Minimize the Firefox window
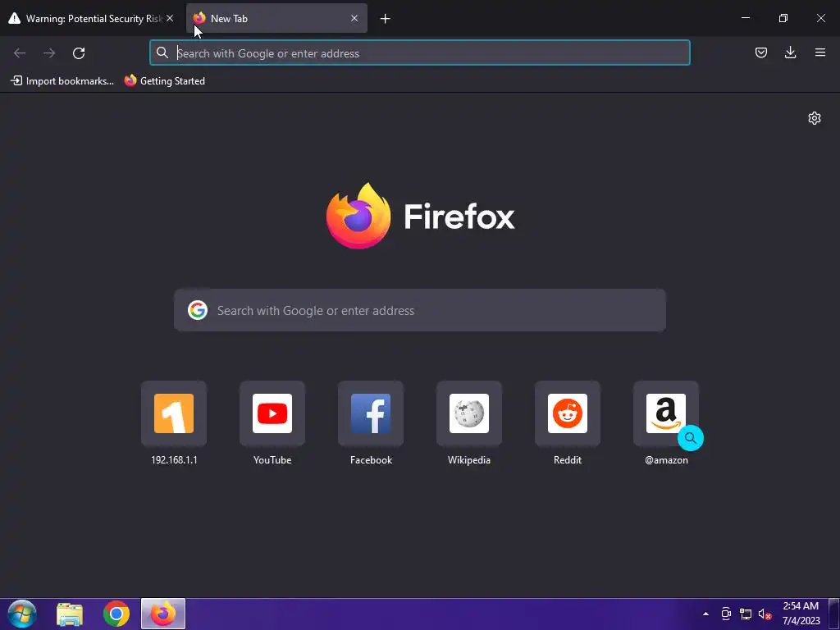Viewport: 840px width, 630px height. [x=745, y=18]
